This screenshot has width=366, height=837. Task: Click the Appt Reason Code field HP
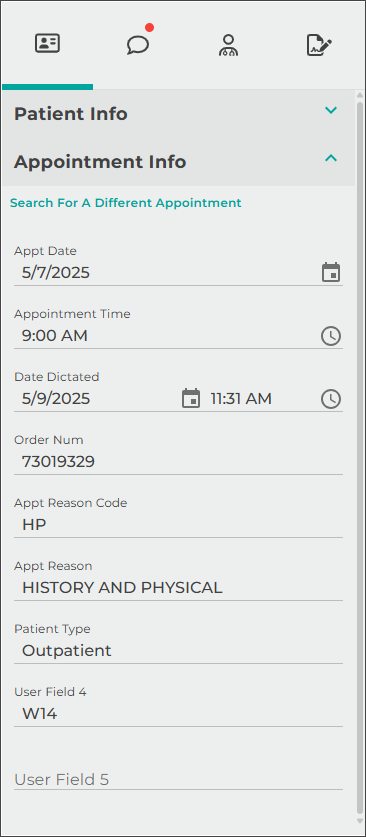[178, 525]
